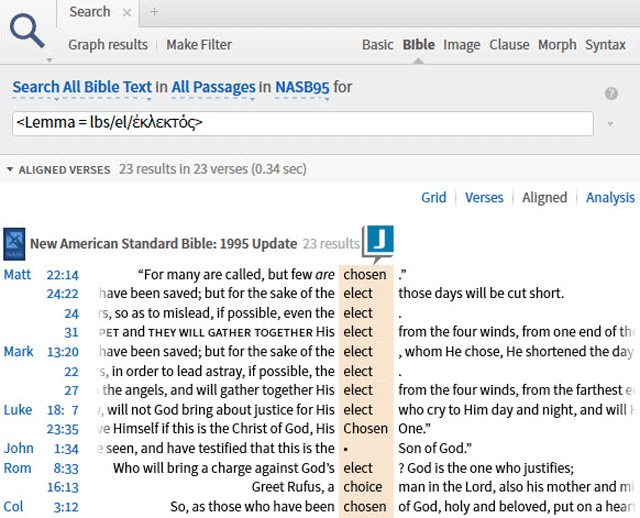Image resolution: width=640 pixels, height=518 pixels.
Task: Open the John book link
Action: [x=19, y=448]
